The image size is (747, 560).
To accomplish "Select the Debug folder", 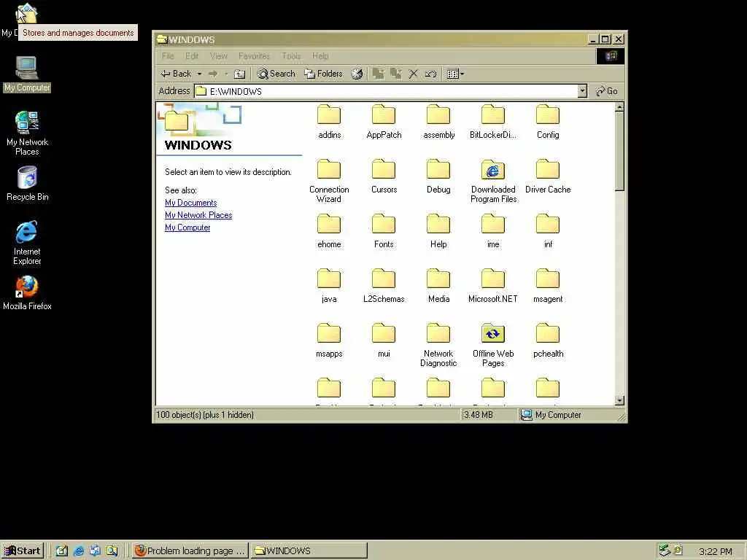I will [x=438, y=176].
